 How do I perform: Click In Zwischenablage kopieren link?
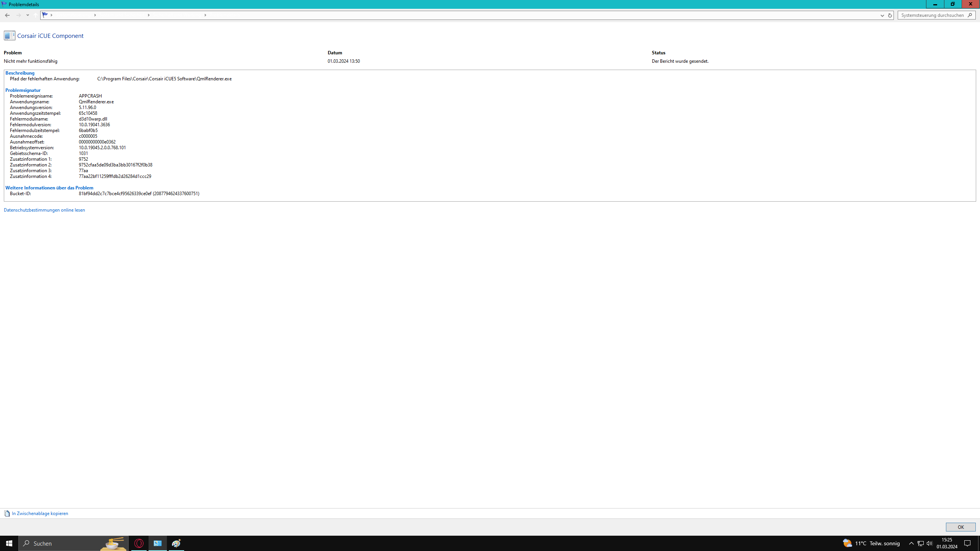pyautogui.click(x=39, y=514)
